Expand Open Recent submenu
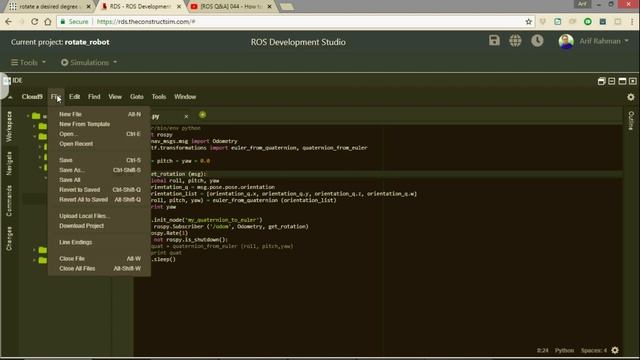This screenshot has width=640, height=360. pyautogui.click(x=100, y=144)
